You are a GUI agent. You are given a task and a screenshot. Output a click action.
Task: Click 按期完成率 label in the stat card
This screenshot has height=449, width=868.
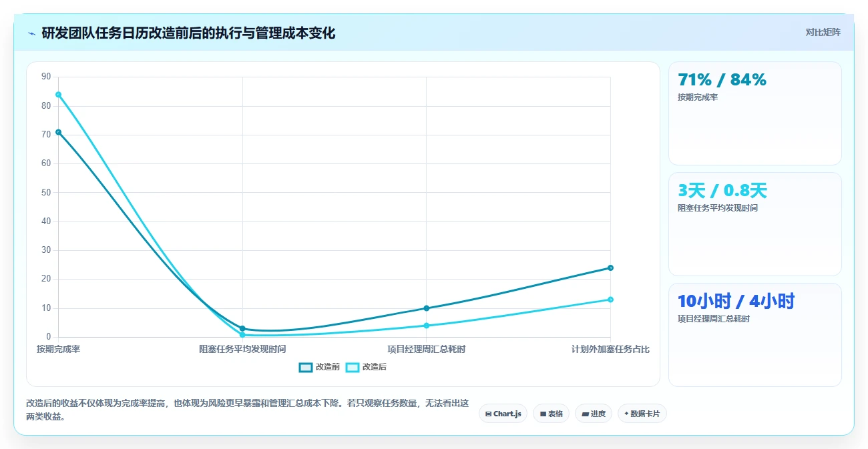click(x=698, y=97)
